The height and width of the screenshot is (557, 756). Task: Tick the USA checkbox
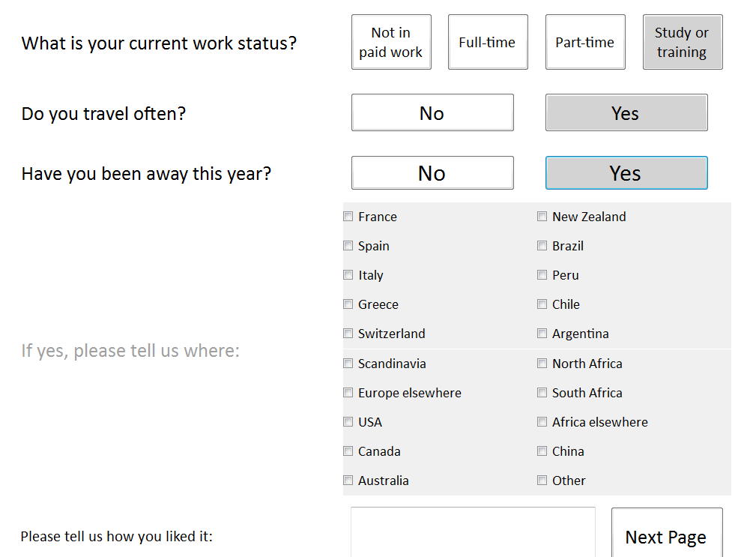(x=348, y=422)
